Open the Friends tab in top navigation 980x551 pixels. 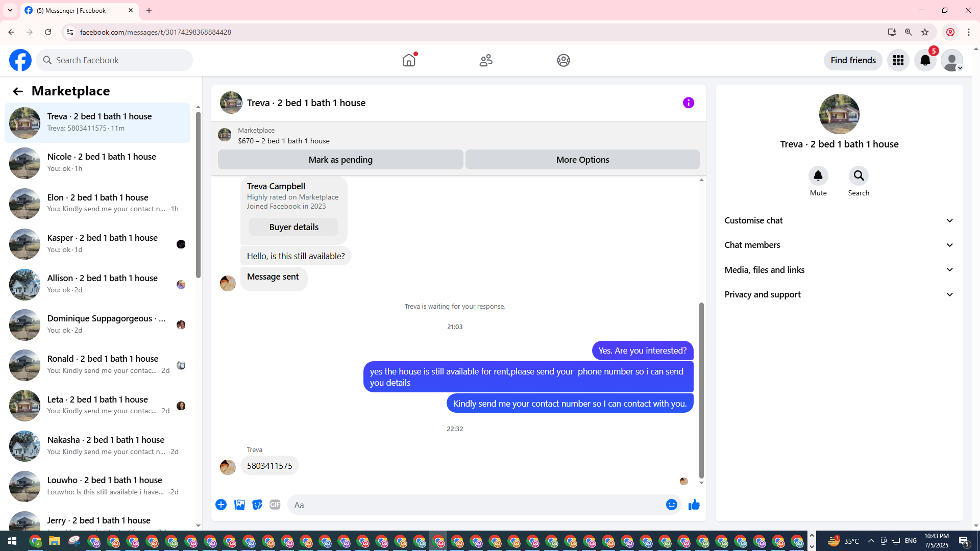[x=486, y=60]
